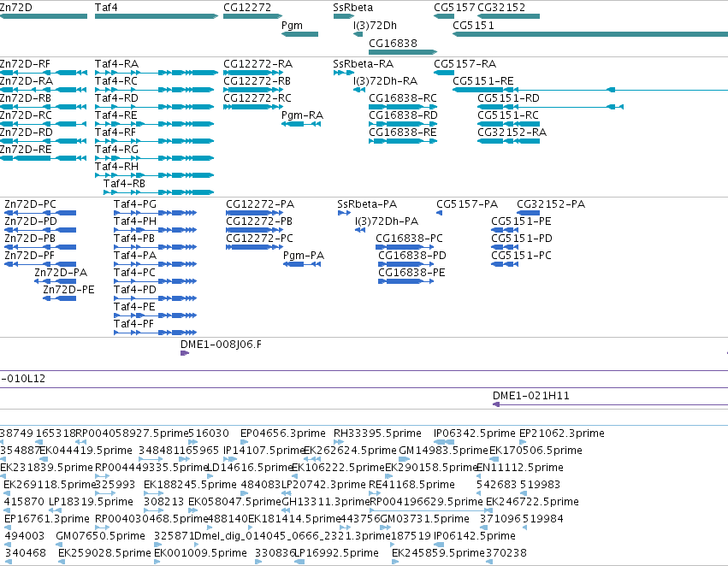
Task: Select EST LP18319.5prime label
Action: click(x=91, y=502)
